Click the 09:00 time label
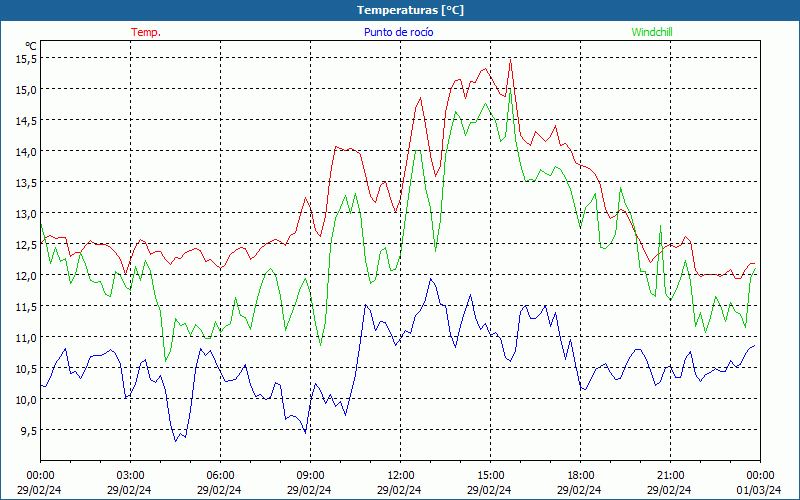Image resolution: width=800 pixels, height=500 pixels. 310,476
